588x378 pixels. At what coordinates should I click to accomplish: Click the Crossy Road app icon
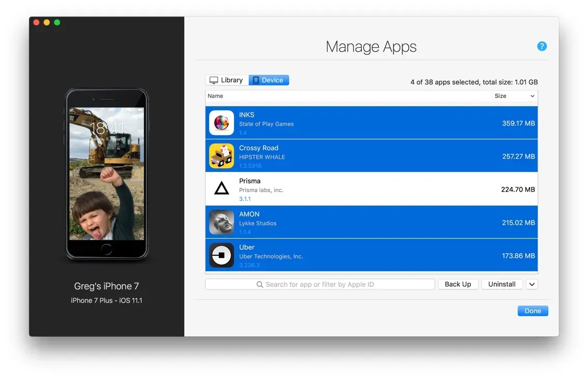[221, 156]
